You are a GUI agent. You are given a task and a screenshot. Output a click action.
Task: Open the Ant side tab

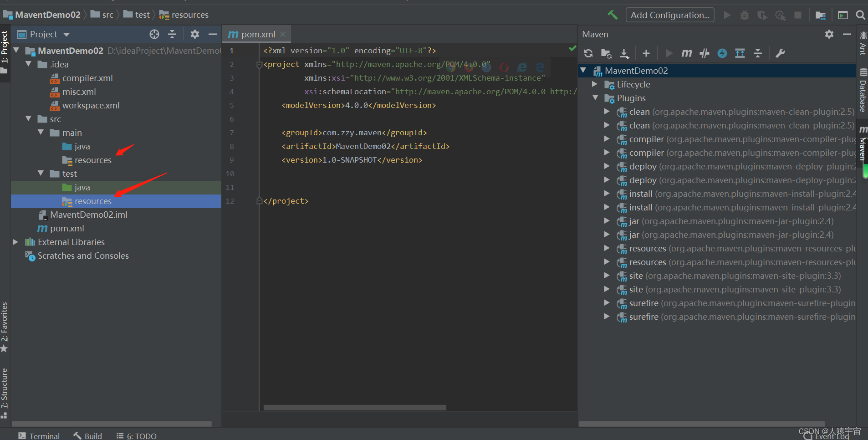(x=863, y=43)
